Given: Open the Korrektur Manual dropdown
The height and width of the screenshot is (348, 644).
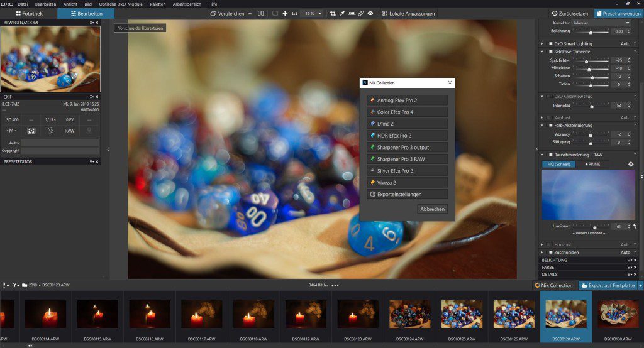Looking at the screenshot, I should [601, 23].
